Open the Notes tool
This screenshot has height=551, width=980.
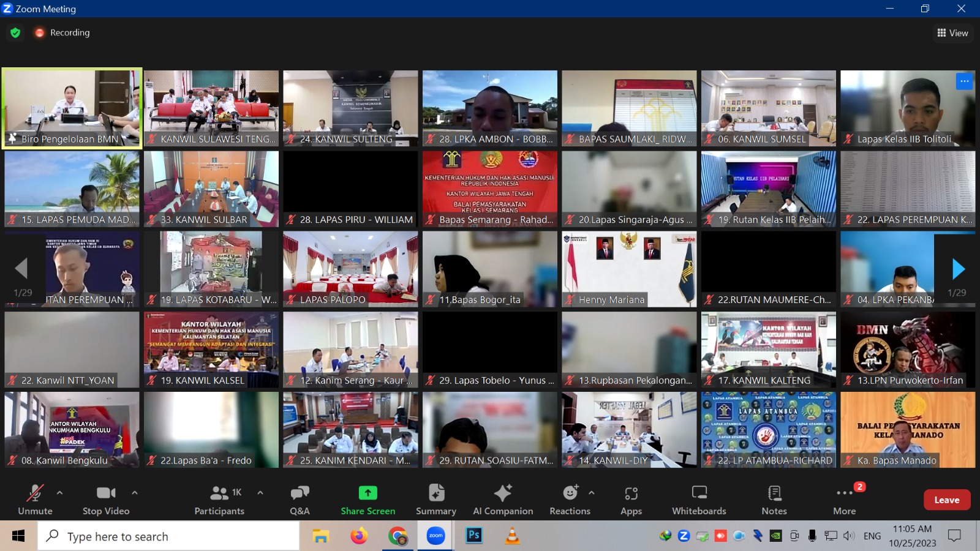[774, 500]
